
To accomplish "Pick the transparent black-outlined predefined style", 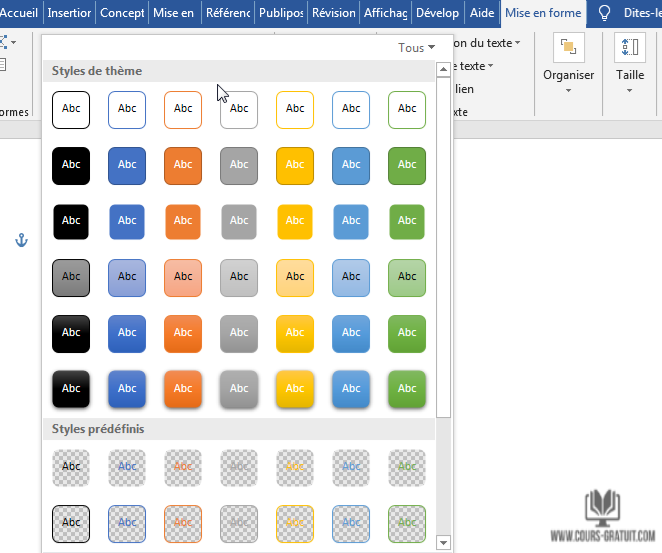I will point(71,522).
